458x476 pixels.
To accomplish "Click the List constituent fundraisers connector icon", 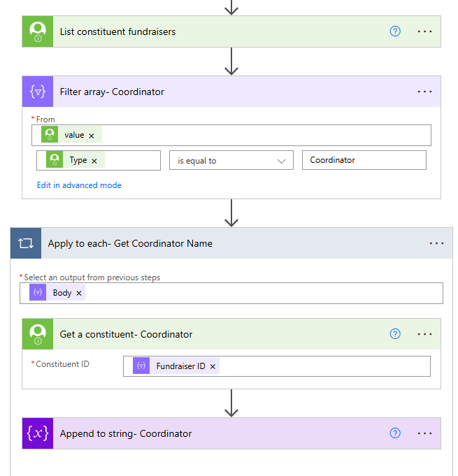I will pos(38,31).
